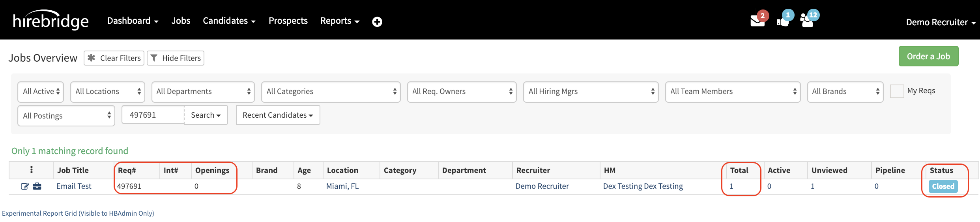Screen dimensions: 980x222
Task: Click the Search button dropdown
Action: [206, 115]
